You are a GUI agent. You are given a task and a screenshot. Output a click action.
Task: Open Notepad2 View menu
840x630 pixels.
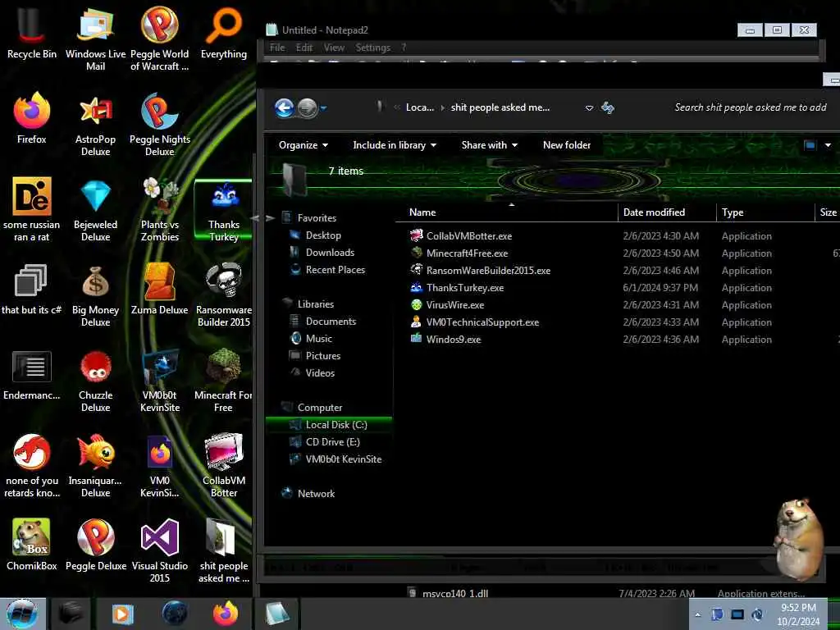tap(334, 48)
